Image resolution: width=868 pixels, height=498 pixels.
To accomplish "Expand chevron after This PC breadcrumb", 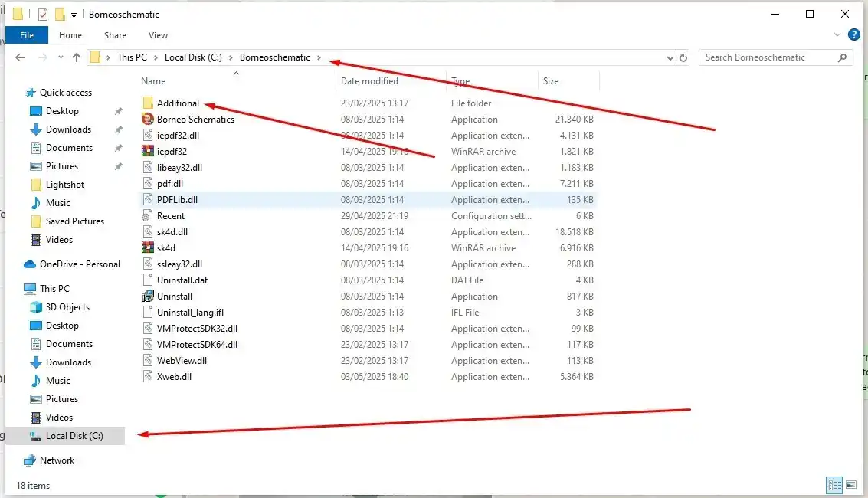I will (x=156, y=57).
